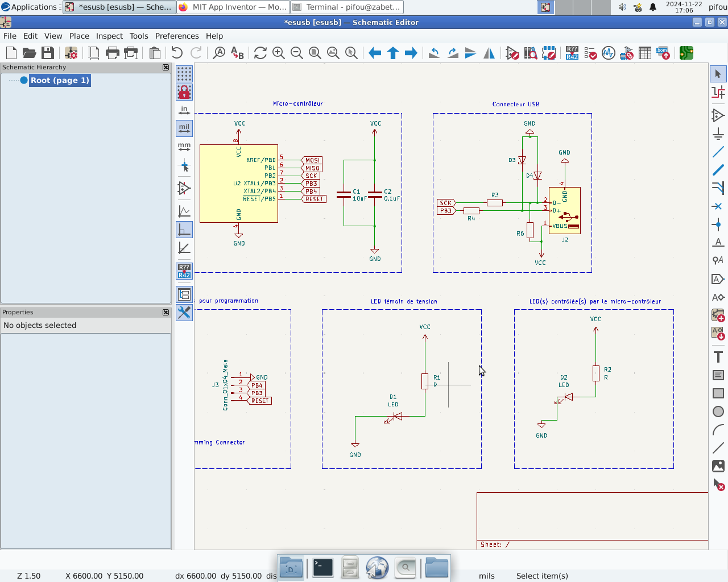This screenshot has height=582, width=728.
Task: Toggle 90-degree line drawing mode
Action: pos(184,230)
